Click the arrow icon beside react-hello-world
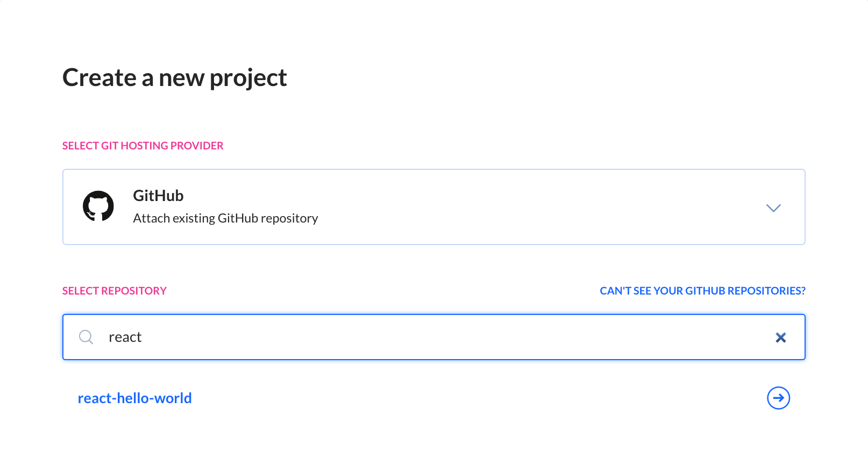868x473 pixels. (x=778, y=398)
